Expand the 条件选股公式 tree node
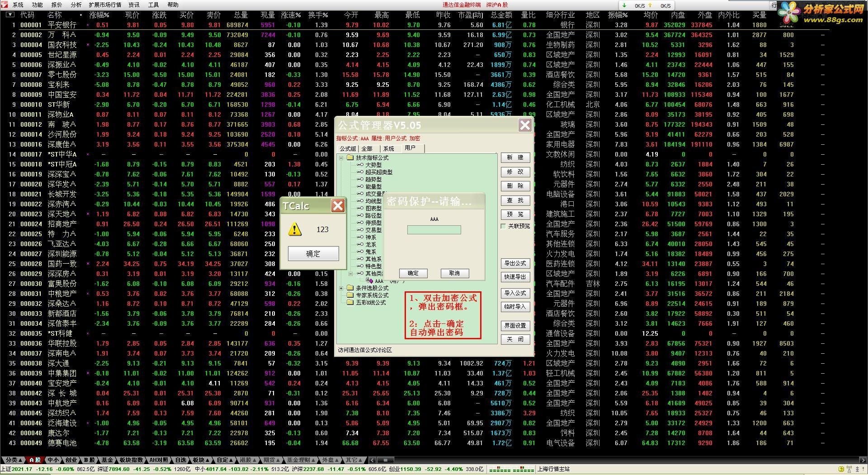The height and width of the screenshot is (475, 868). click(341, 288)
